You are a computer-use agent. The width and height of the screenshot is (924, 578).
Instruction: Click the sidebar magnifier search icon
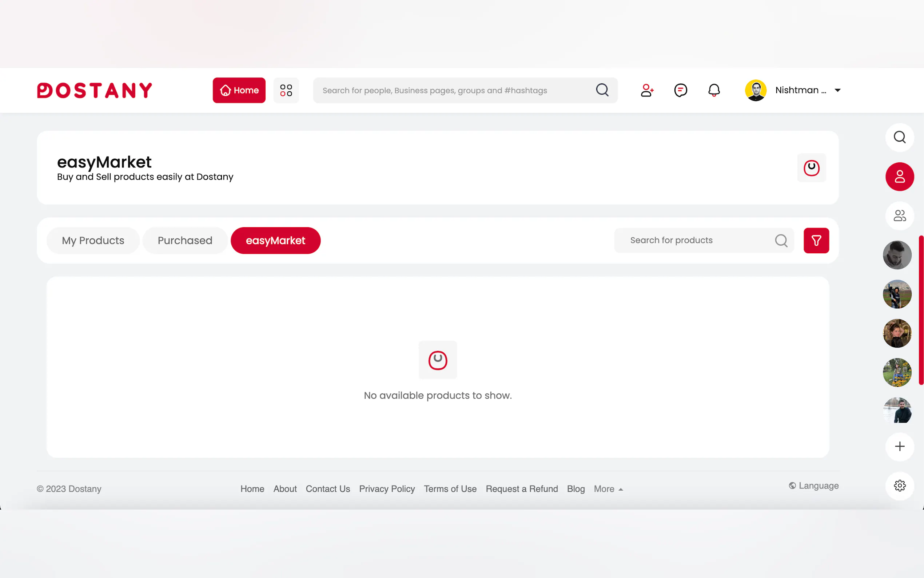point(899,137)
